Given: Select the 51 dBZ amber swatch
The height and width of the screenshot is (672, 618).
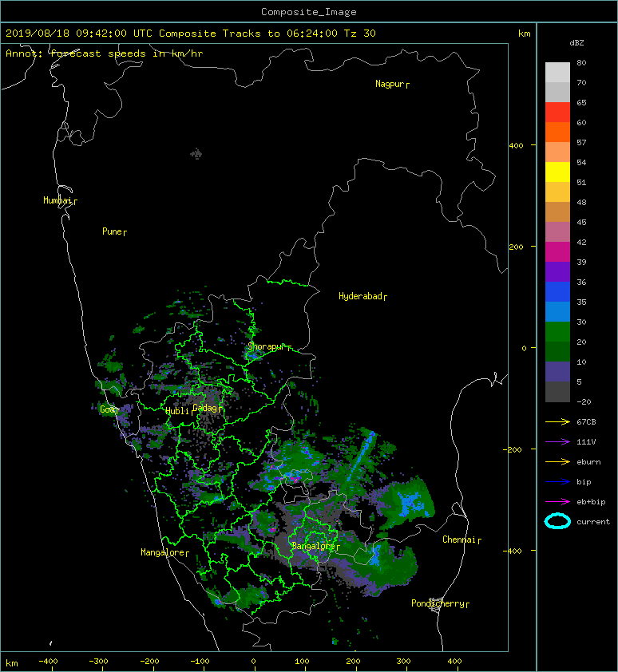Looking at the screenshot, I should [557, 192].
